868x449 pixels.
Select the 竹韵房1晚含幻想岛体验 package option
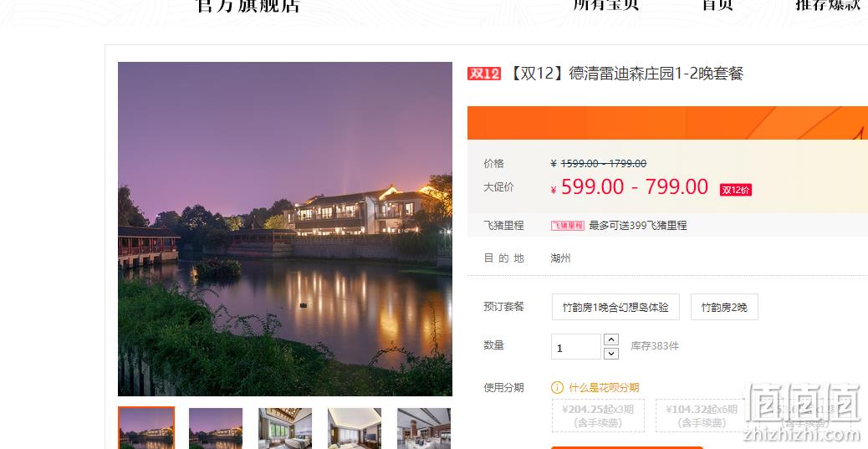click(615, 307)
